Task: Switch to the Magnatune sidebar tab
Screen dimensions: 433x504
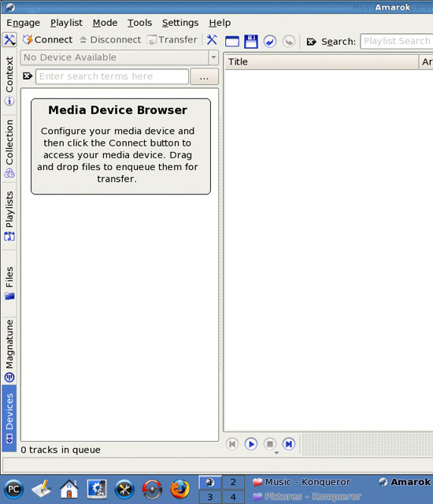Action: click(x=9, y=350)
